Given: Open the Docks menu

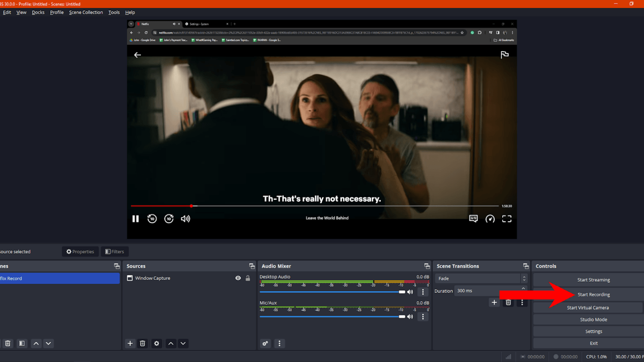Looking at the screenshot, I should pos(38,12).
